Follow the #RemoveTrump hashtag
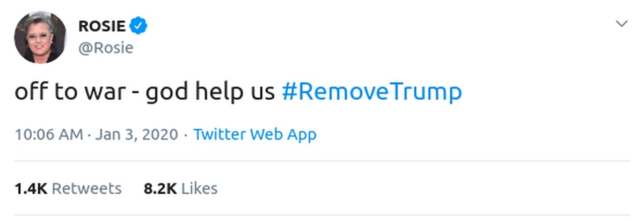This screenshot has height=221, width=644. pyautogui.click(x=371, y=92)
